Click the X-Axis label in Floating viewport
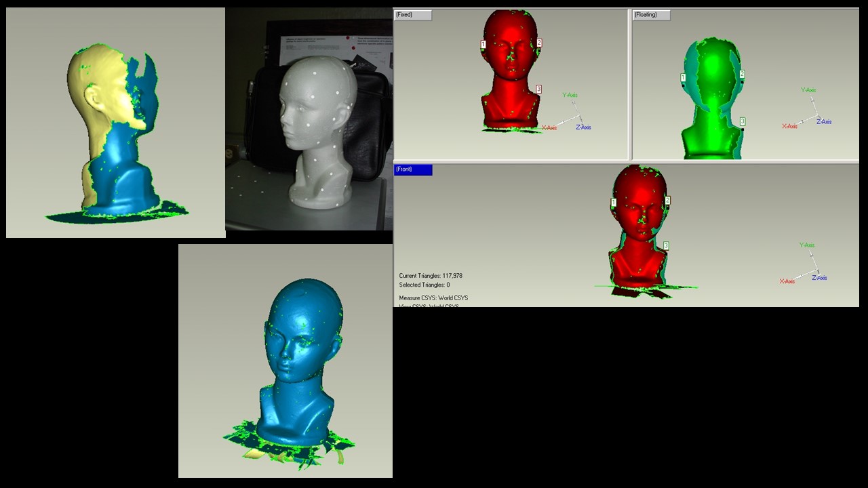This screenshot has height=488, width=868. pos(789,126)
